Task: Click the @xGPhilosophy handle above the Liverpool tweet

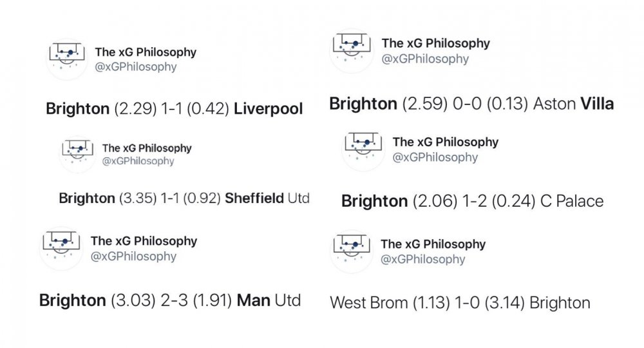Action: pos(135,66)
